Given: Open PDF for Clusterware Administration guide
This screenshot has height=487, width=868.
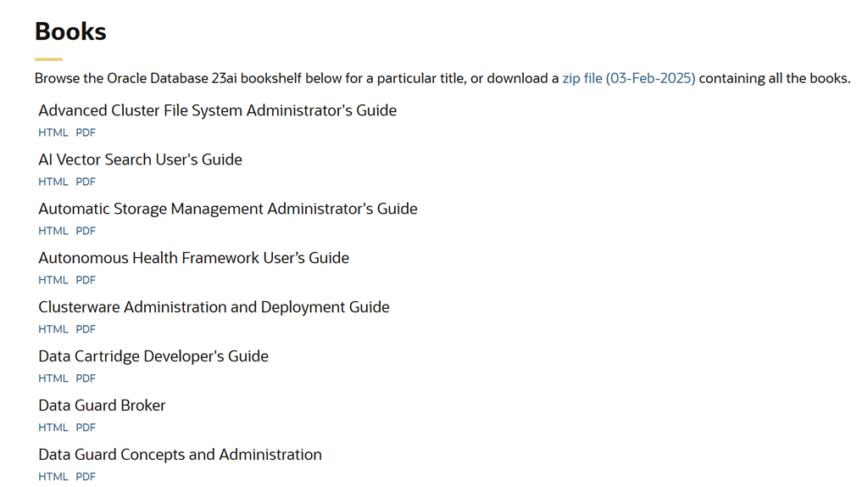Looking at the screenshot, I should [x=86, y=329].
